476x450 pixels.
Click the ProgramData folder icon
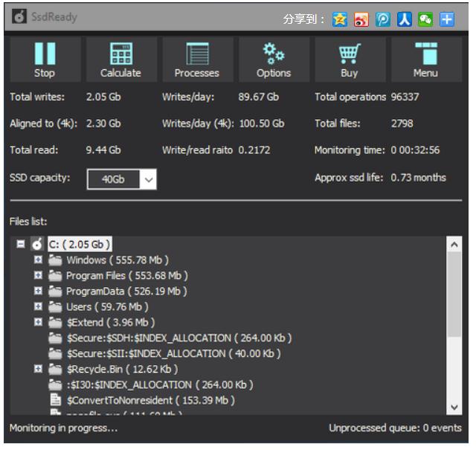pyautogui.click(x=55, y=292)
